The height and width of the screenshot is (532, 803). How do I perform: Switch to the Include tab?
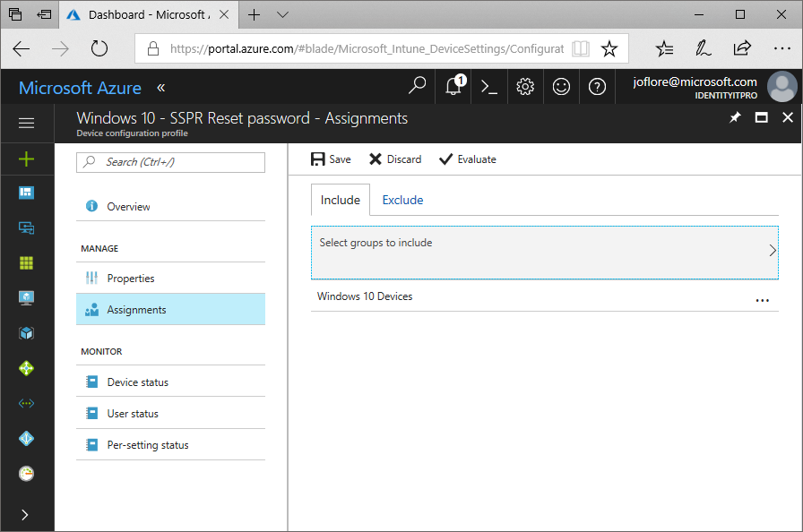coord(340,200)
